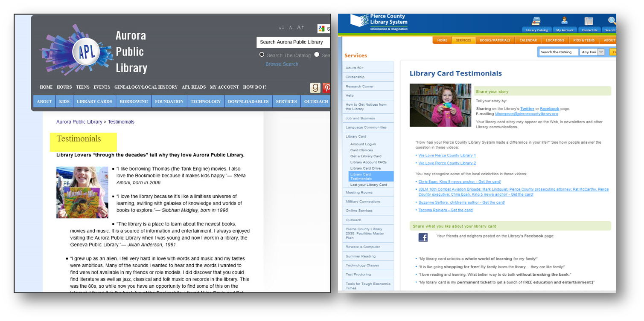Screen dimensions: 644x321
Task: Select the KIDS tab on Aurora blue bar
Action: (64, 101)
